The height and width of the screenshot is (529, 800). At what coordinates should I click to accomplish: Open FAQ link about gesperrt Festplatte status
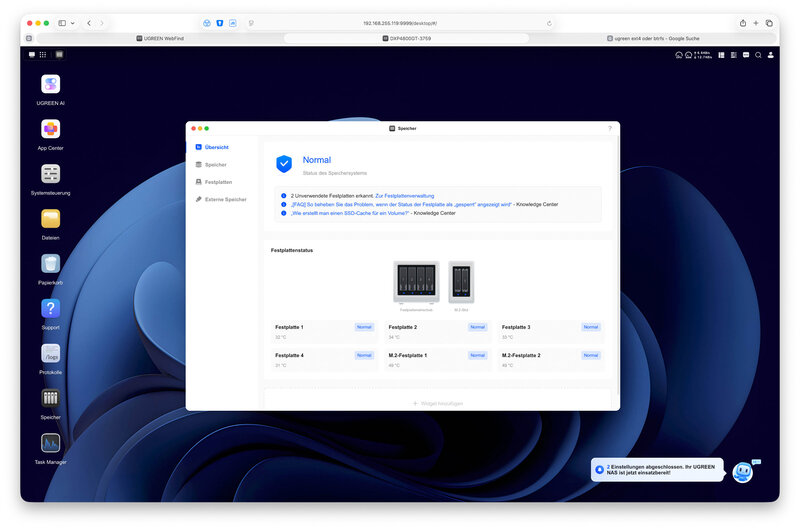click(x=401, y=205)
